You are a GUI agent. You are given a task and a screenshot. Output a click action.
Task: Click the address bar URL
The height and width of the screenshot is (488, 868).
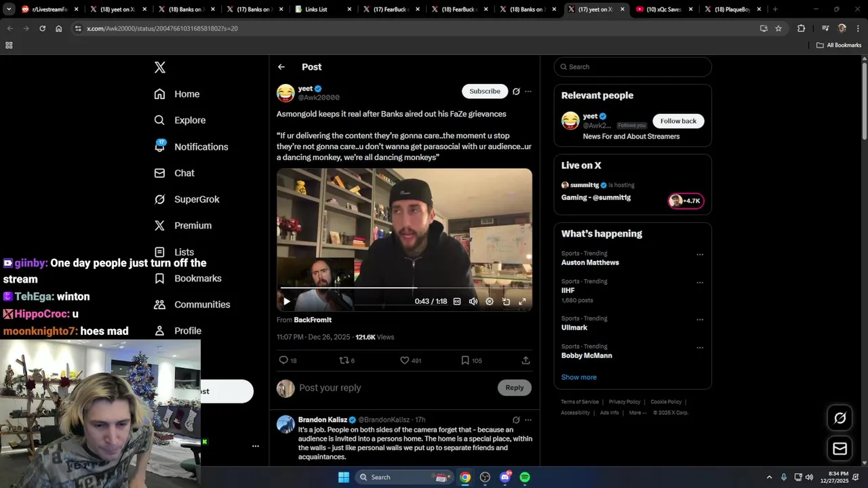click(x=162, y=28)
